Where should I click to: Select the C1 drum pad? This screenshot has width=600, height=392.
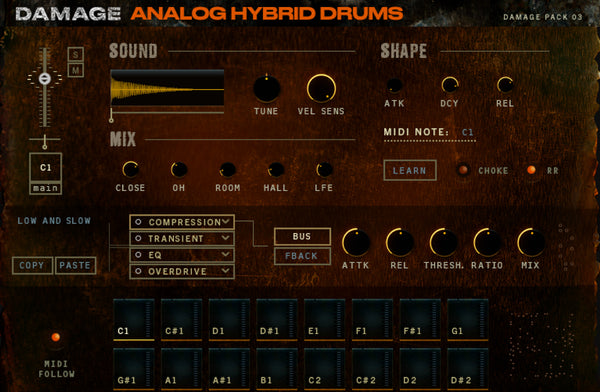tap(134, 320)
